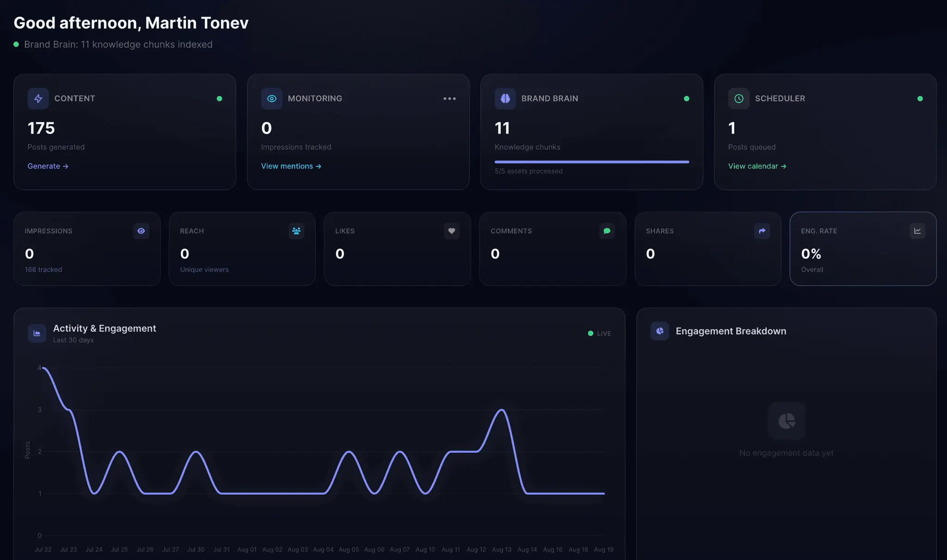The image size is (947, 560).
Task: Click the 'Impressions tracked' label on Monitoring card
Action: (296, 147)
